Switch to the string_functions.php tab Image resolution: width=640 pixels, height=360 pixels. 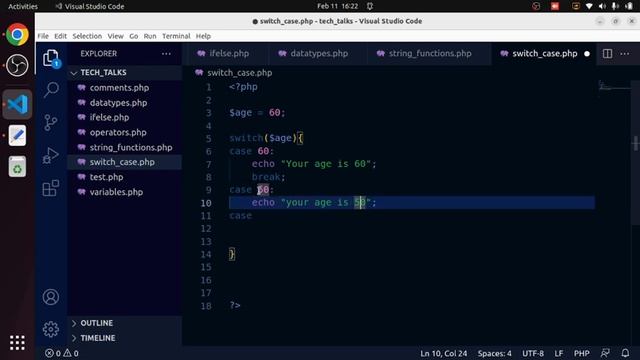click(429, 53)
